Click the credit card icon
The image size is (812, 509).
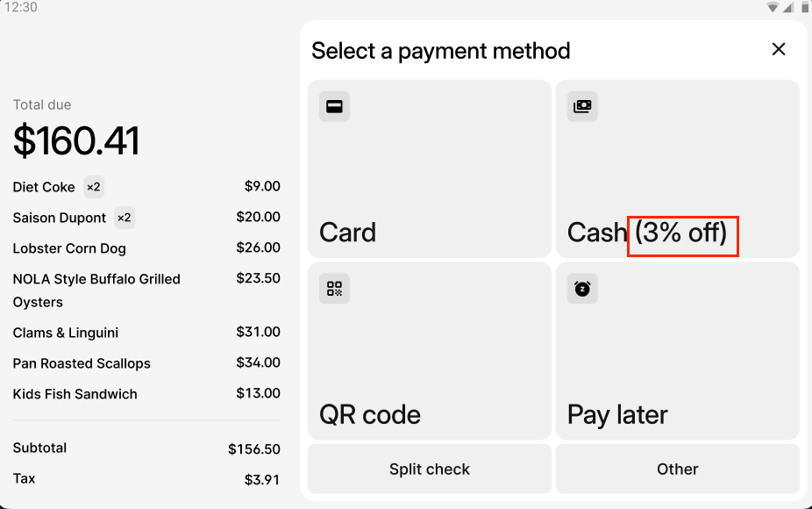334,107
